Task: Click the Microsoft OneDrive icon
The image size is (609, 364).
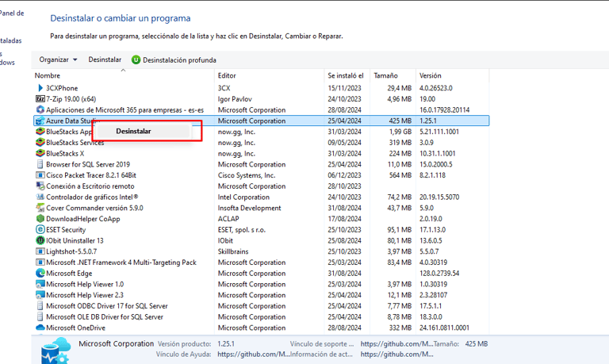Action: pyautogui.click(x=40, y=328)
